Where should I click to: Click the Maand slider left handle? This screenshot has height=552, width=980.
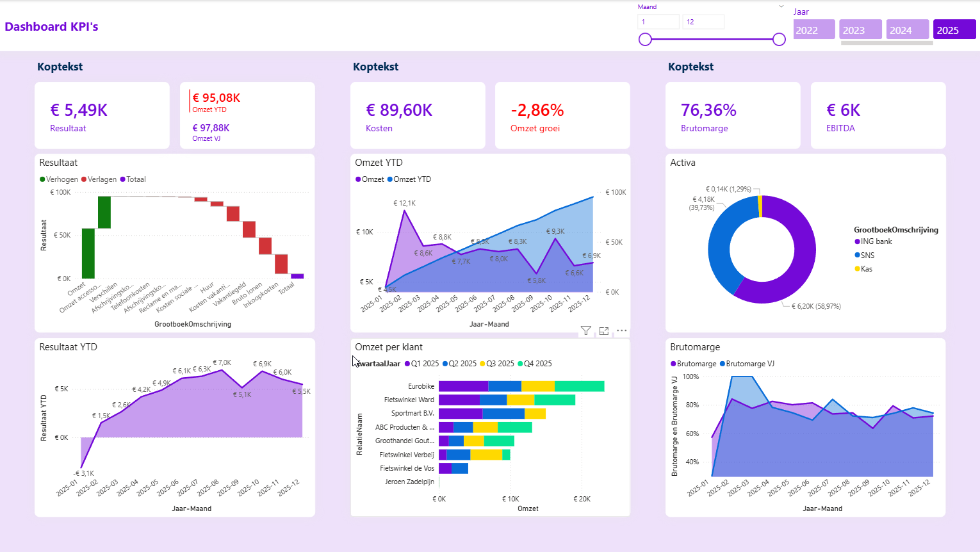[645, 40]
